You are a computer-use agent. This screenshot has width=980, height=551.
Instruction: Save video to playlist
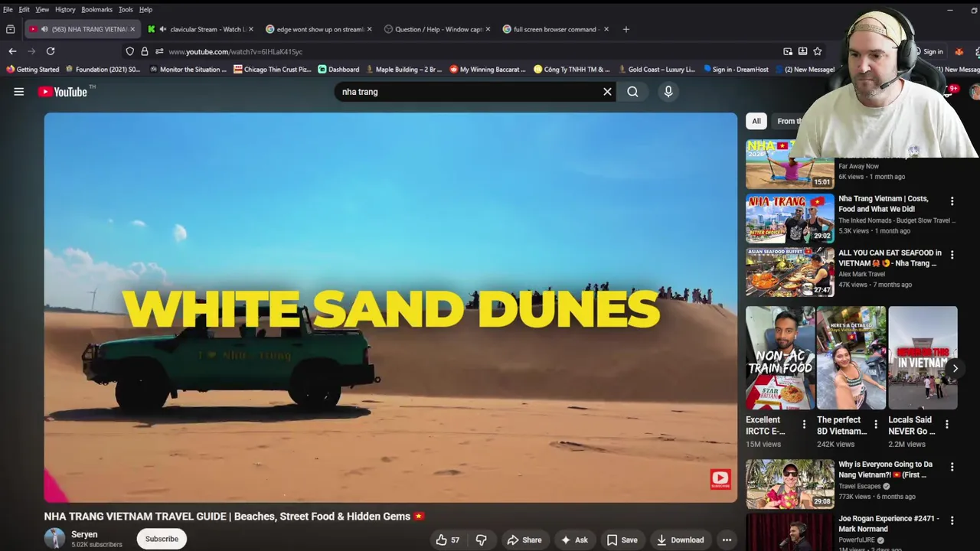[622, 540]
